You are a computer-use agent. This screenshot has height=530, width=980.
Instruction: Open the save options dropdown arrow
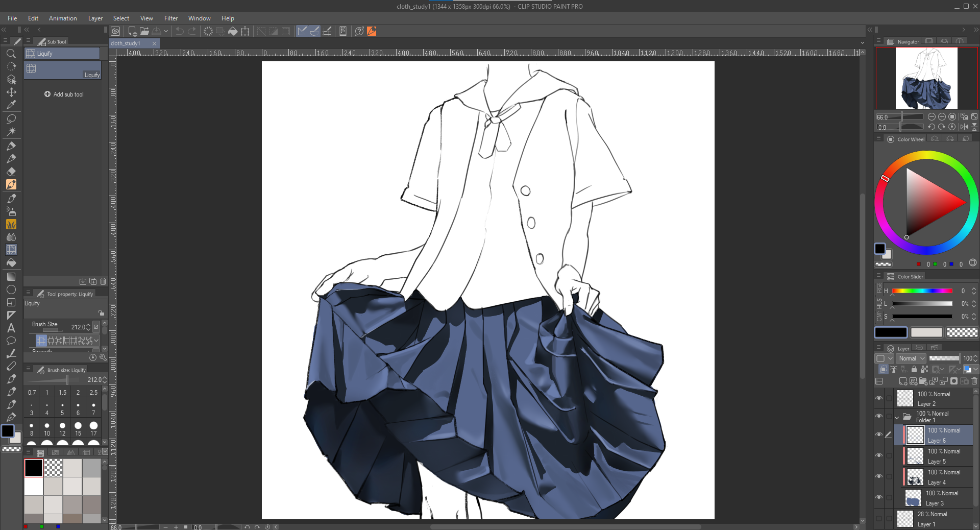point(166,31)
